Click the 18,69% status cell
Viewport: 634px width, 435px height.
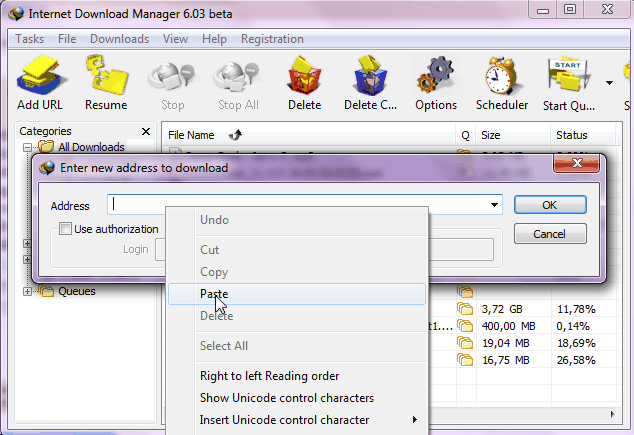click(576, 343)
